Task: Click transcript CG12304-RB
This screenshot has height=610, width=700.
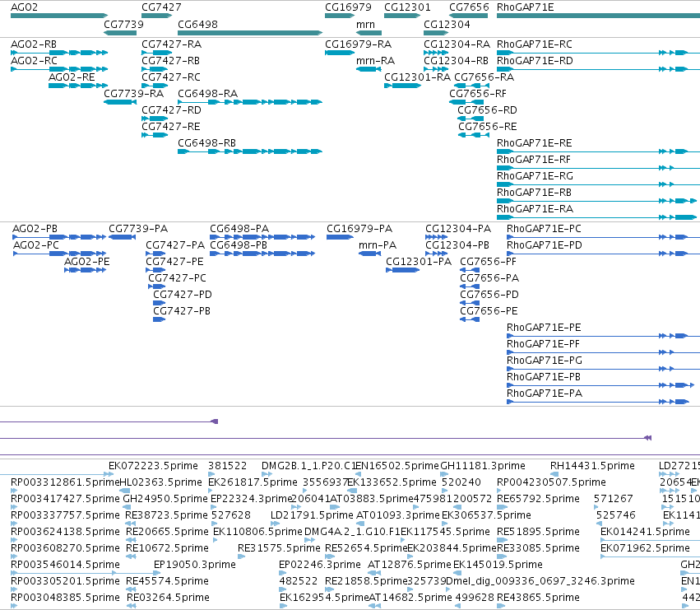Action: pyautogui.click(x=456, y=61)
